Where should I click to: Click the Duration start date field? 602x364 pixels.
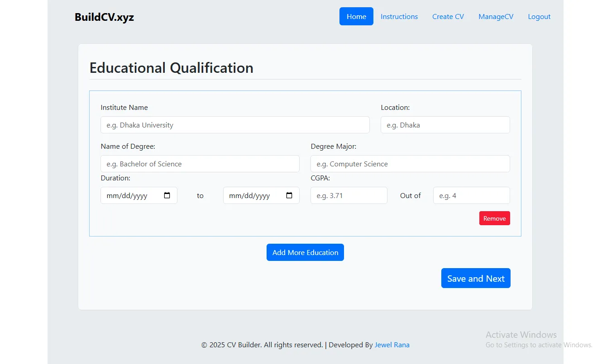pos(131,195)
